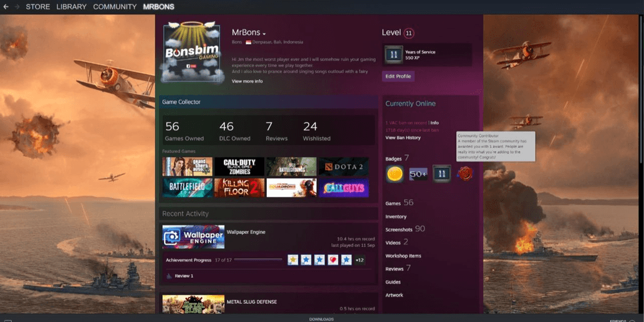Click Achievement Progress 17 of 17 text

(x=199, y=260)
